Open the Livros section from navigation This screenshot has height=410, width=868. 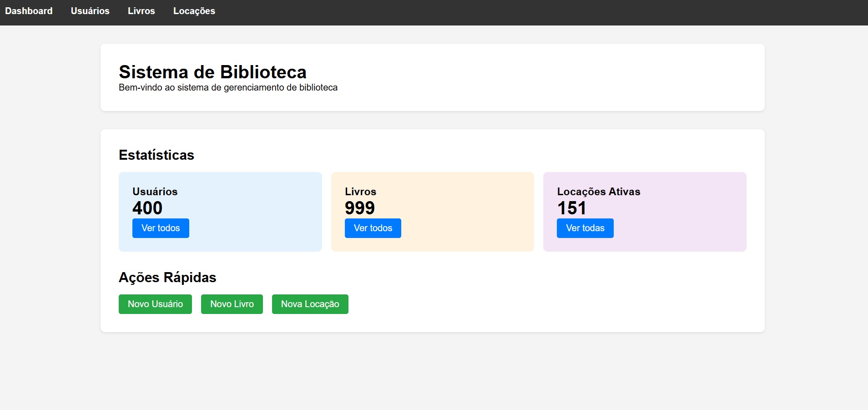click(x=141, y=11)
